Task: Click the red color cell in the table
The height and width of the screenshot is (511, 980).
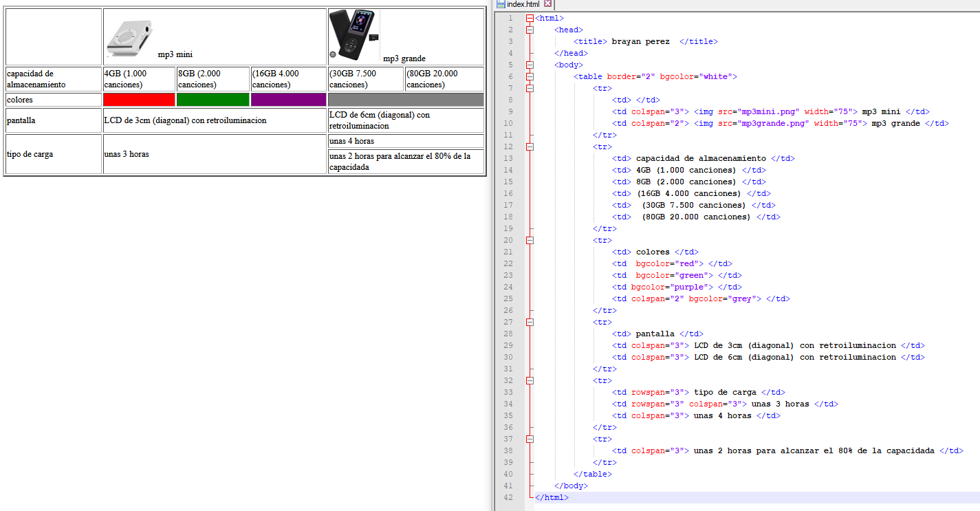Action: [139, 100]
